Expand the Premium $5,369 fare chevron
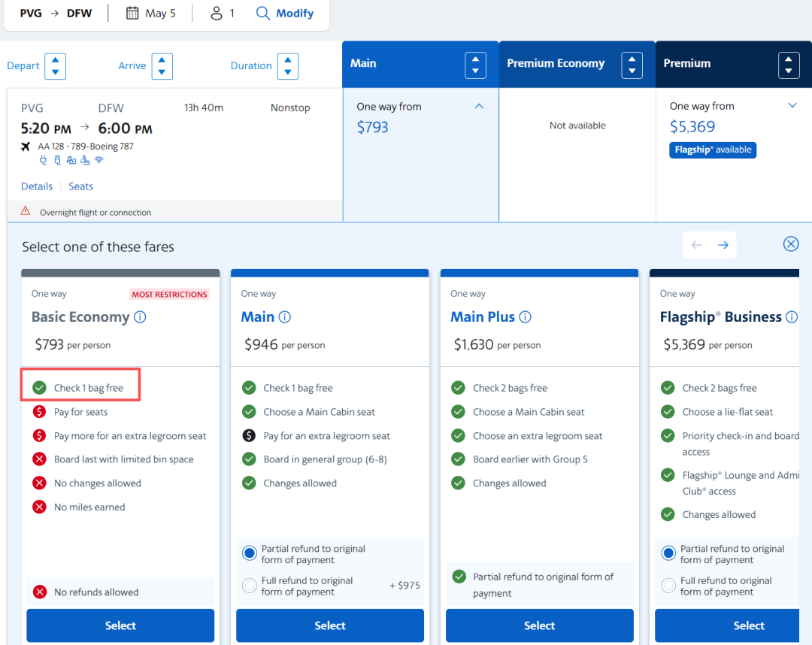Viewport: 812px width, 645px height. click(x=792, y=106)
